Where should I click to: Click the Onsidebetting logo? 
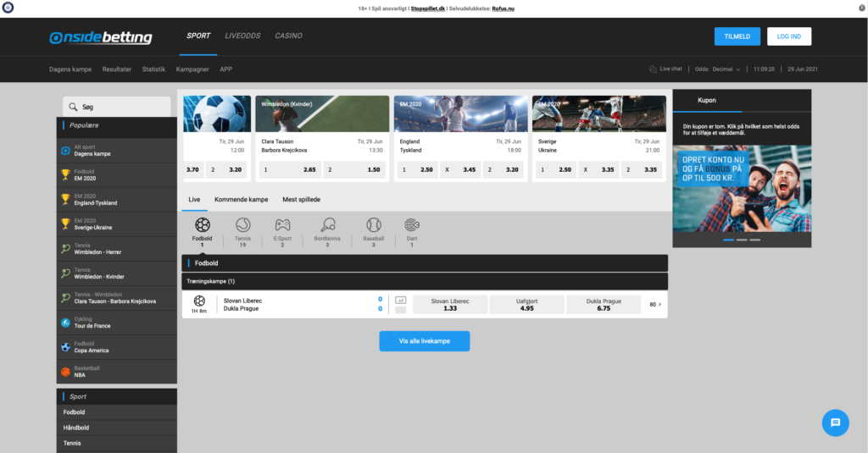tap(101, 37)
